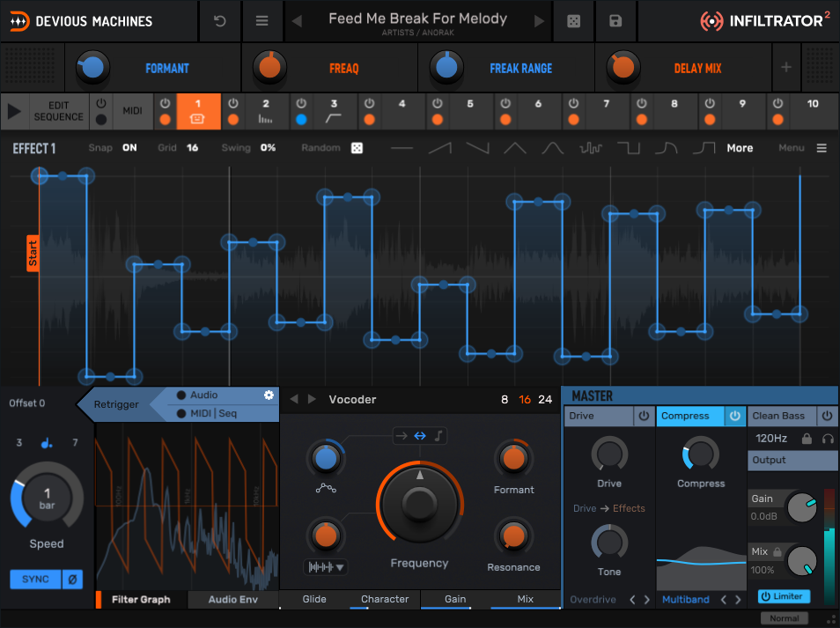Click the Random dice next to Swing
The height and width of the screenshot is (628, 840).
point(357,148)
